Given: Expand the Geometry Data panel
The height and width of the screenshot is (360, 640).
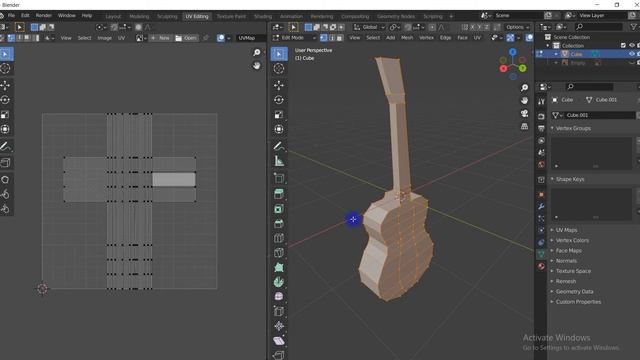Looking at the screenshot, I should point(574,291).
